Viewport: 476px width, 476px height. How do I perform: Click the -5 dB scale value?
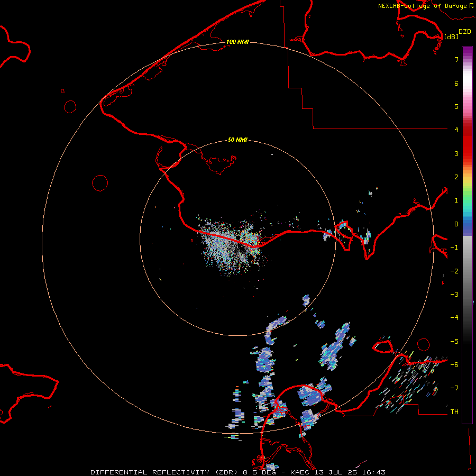(x=454, y=342)
